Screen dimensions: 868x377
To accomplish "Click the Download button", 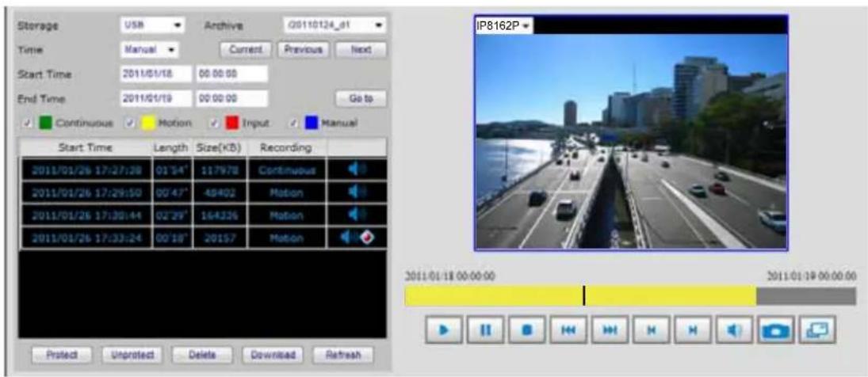I will point(273,354).
